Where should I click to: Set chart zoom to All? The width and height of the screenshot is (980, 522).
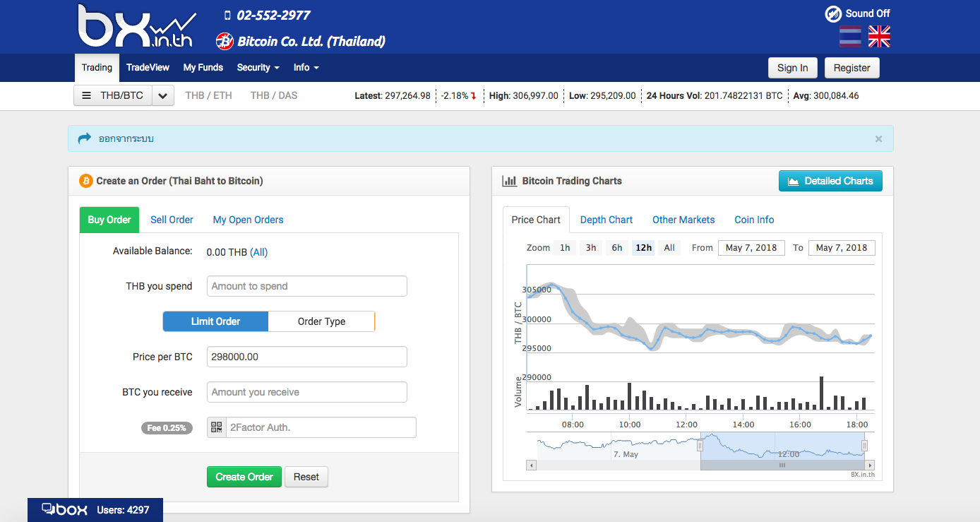pyautogui.click(x=669, y=248)
